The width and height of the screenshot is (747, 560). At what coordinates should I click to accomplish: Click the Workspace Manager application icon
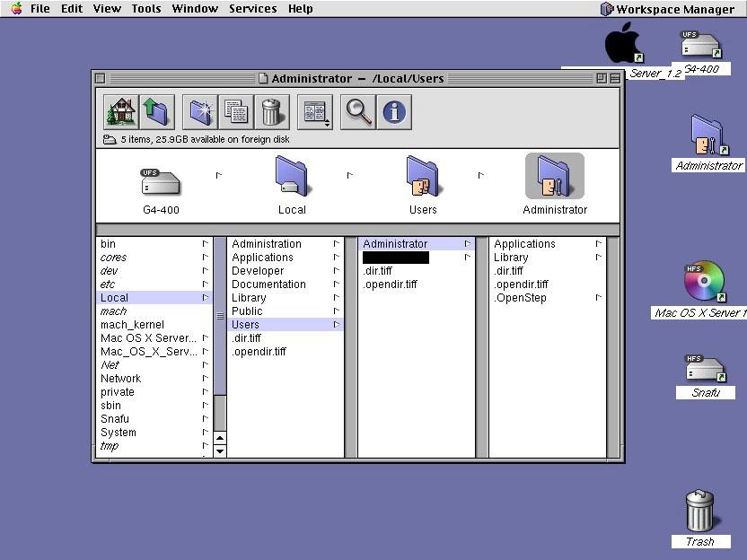tap(606, 9)
